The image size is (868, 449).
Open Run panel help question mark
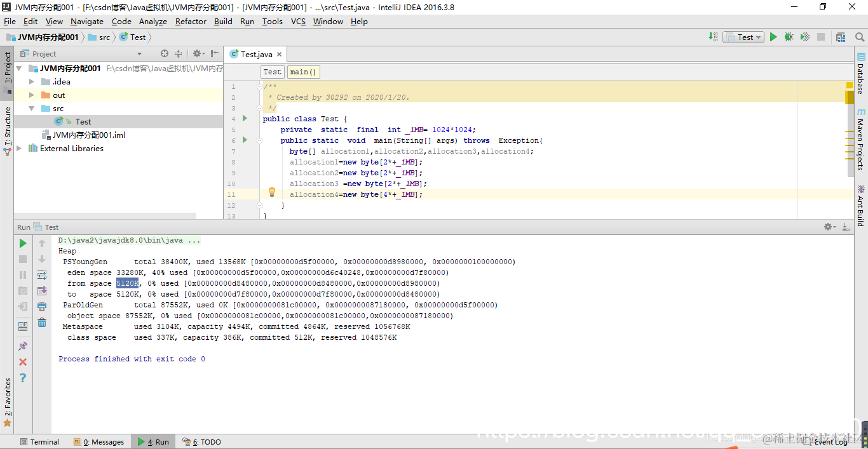[x=23, y=378]
